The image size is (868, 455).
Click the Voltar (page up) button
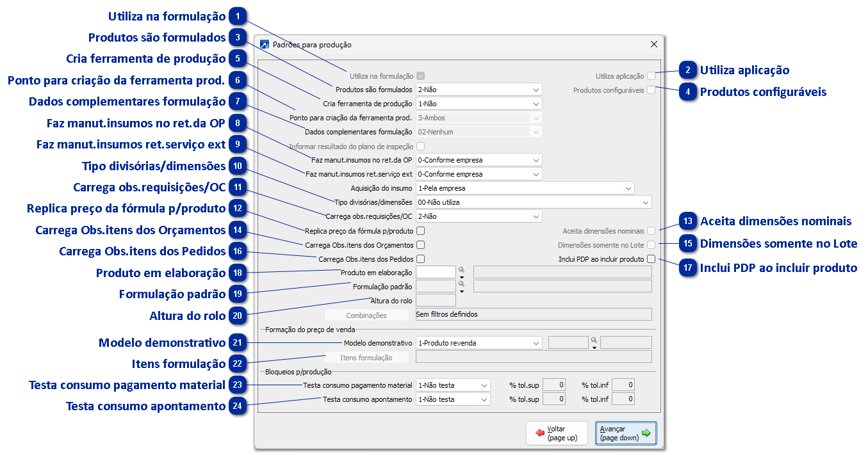coord(556,433)
